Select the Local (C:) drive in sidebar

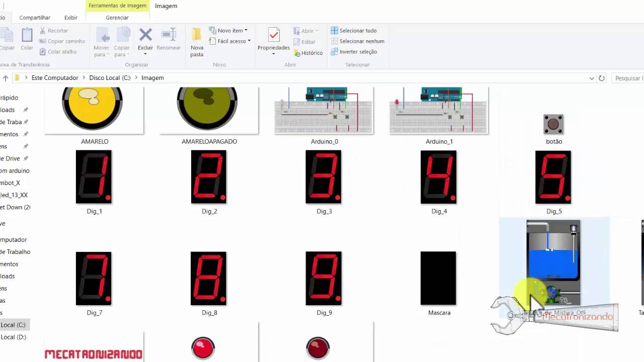[x=13, y=325]
